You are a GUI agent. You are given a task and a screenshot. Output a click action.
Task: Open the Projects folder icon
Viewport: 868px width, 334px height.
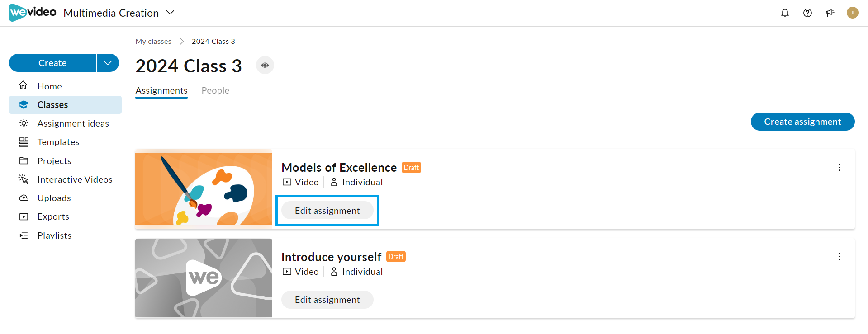pos(24,160)
